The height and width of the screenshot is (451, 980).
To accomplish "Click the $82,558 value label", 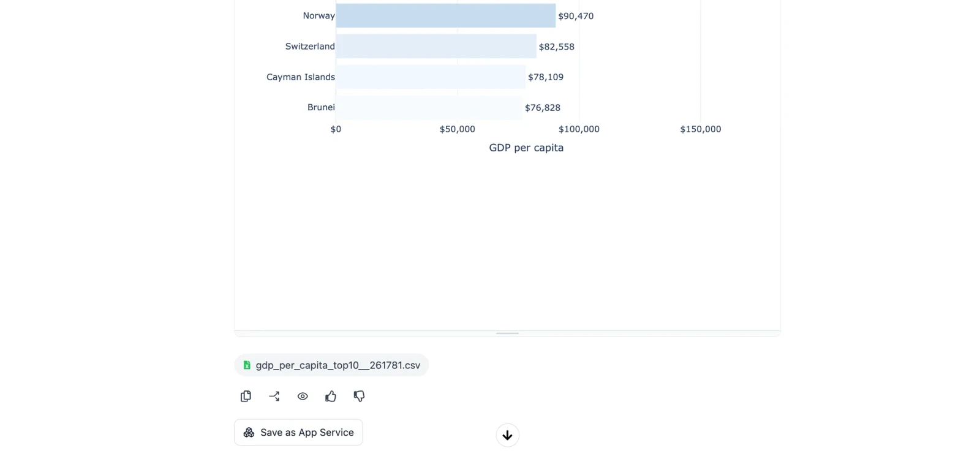I will (x=557, y=47).
